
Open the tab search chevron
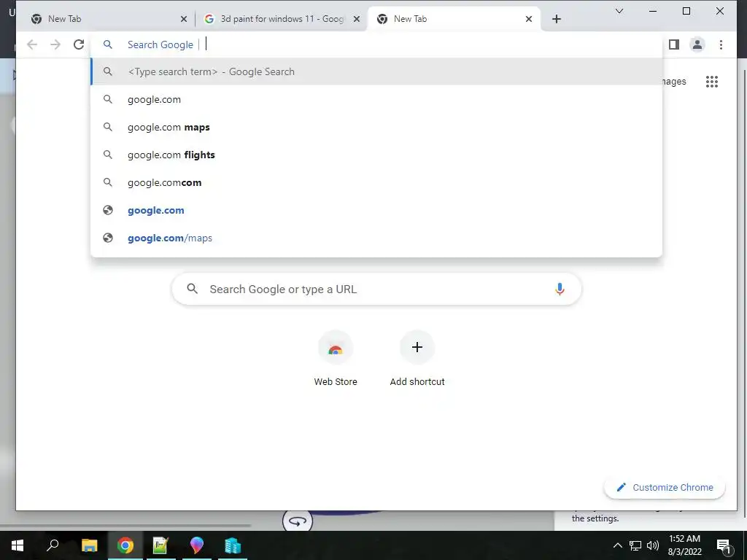point(619,11)
